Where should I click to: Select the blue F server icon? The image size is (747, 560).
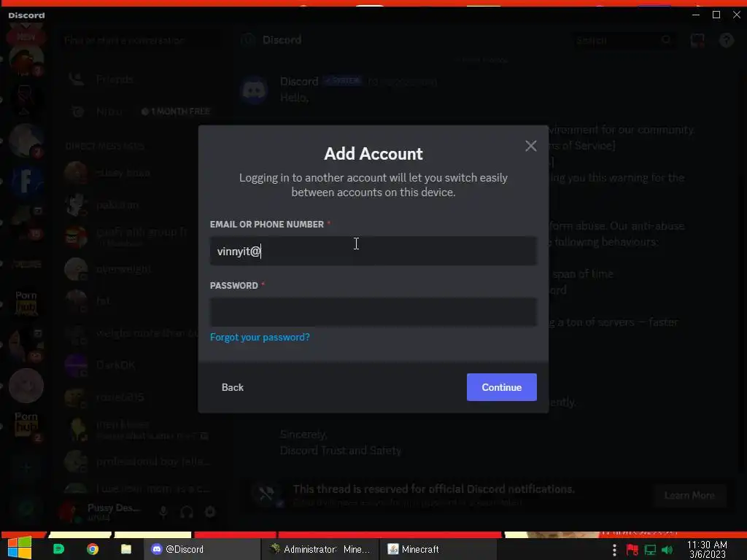[x=26, y=181]
